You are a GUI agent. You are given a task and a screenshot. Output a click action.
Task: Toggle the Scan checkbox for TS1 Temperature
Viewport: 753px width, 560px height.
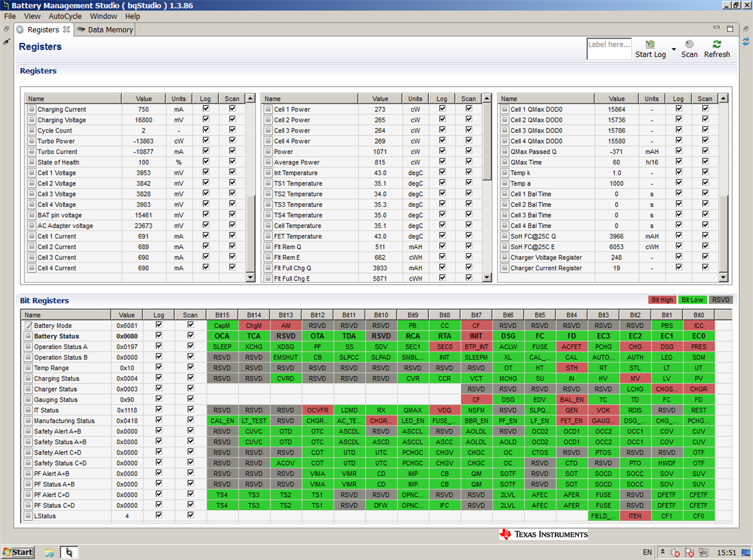(x=468, y=182)
